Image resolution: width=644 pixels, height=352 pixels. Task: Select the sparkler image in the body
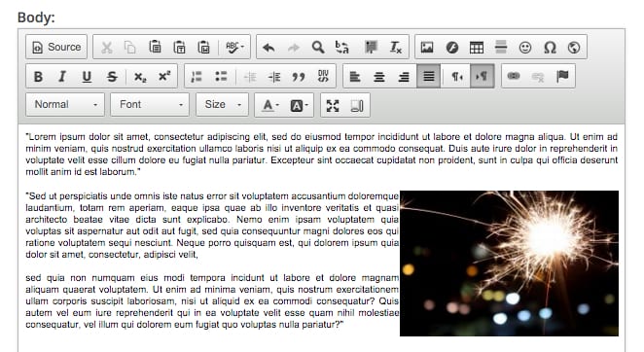click(510, 264)
